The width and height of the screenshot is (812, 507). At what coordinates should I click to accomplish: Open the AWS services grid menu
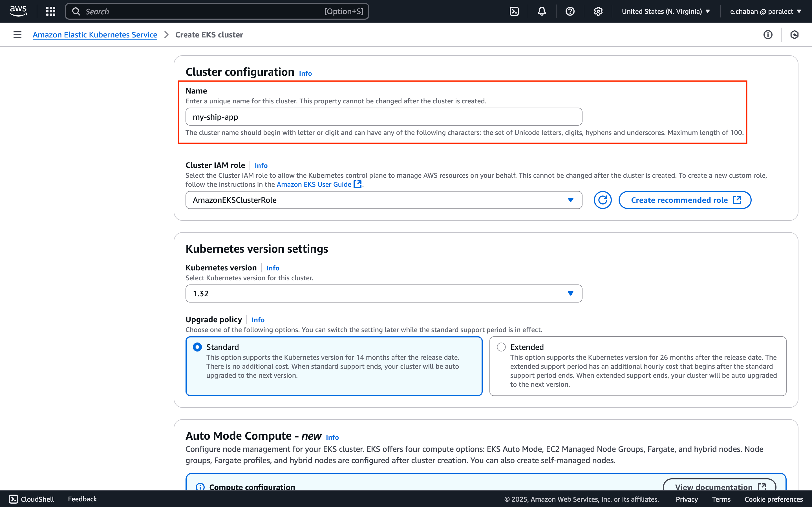[x=51, y=11]
